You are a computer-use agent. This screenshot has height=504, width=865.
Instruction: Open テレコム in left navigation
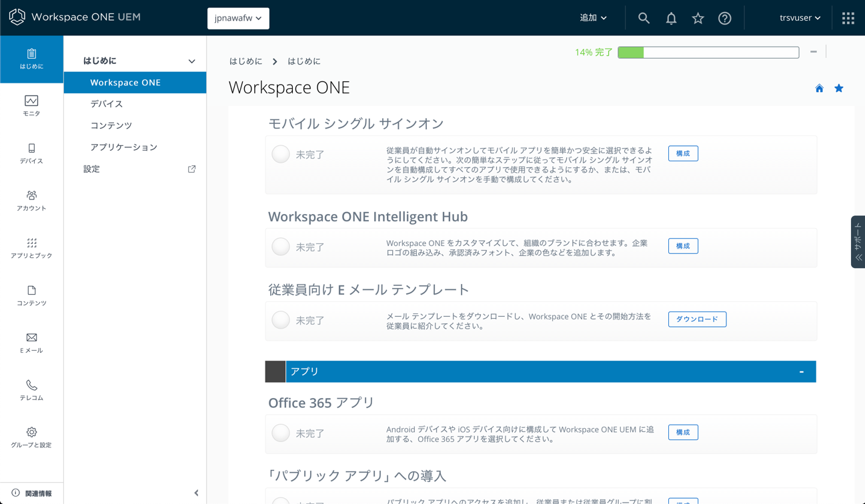(31, 390)
